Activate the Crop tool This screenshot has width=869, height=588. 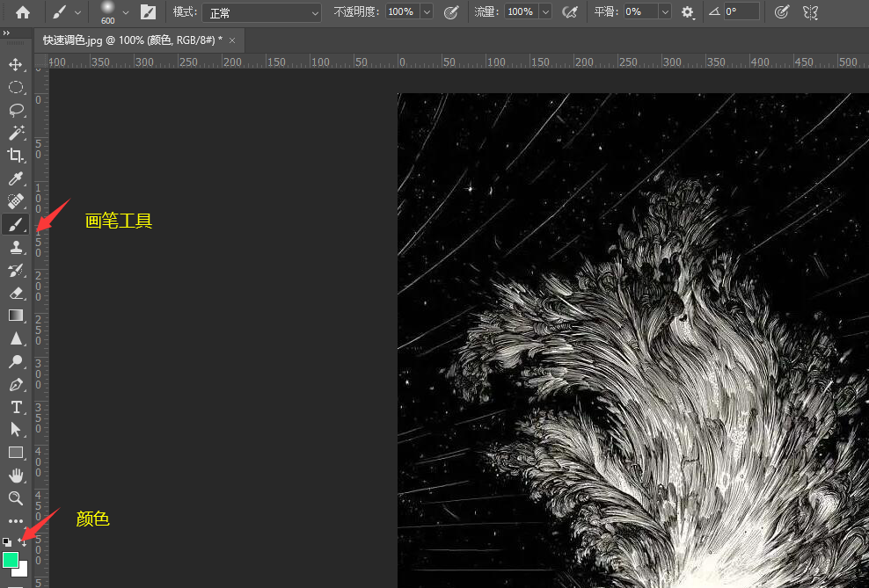[16, 156]
